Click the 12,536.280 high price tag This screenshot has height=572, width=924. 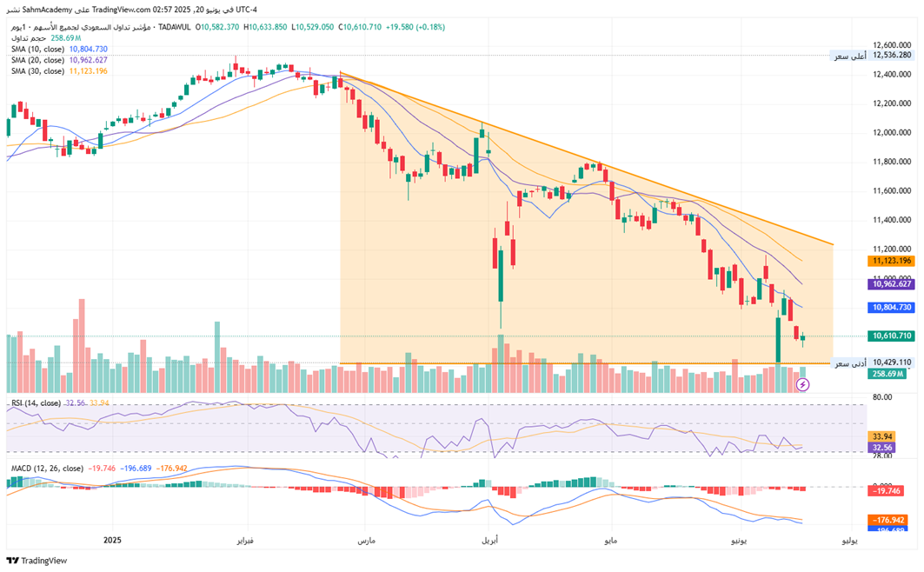point(892,56)
